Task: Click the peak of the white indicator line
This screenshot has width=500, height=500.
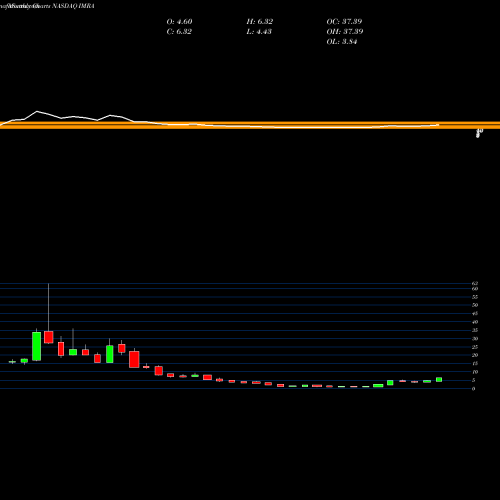Action: click(x=37, y=111)
